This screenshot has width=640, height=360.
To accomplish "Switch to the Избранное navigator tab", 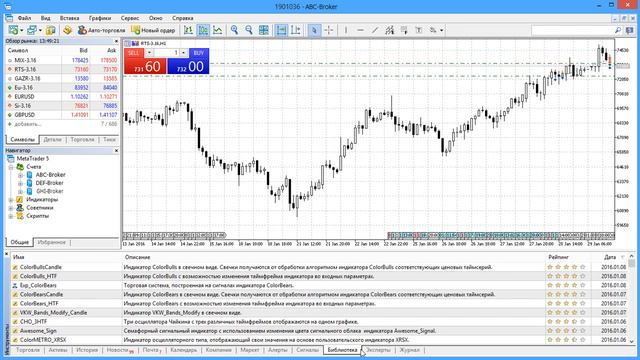I will coord(51,242).
